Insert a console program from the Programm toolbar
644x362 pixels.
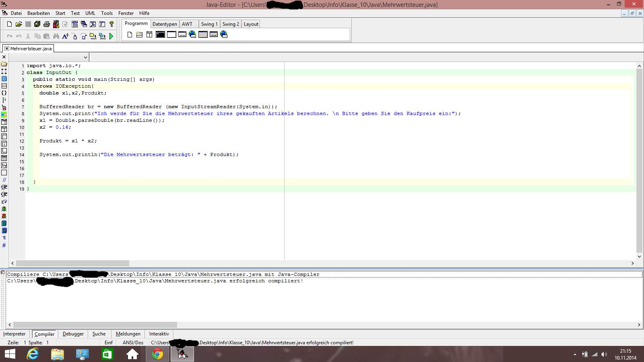click(x=160, y=35)
